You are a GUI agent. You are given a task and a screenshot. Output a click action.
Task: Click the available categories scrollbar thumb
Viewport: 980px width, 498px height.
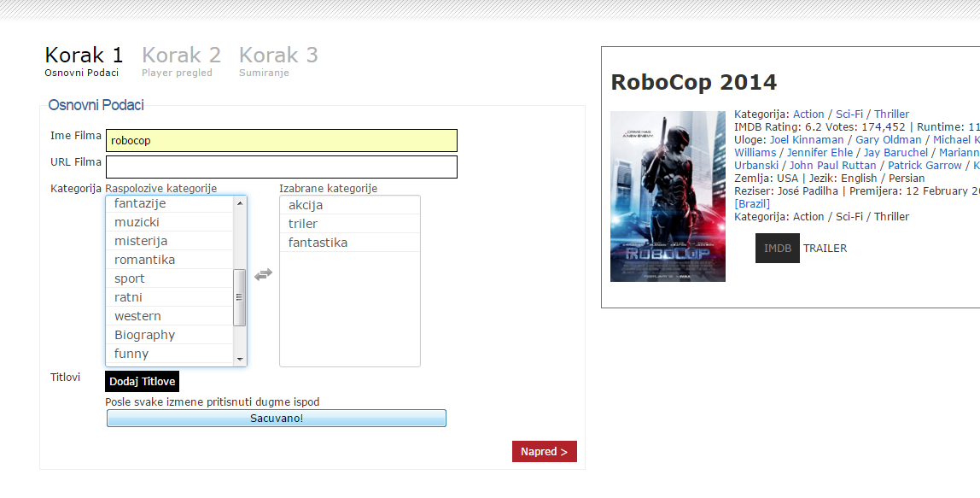[239, 297]
